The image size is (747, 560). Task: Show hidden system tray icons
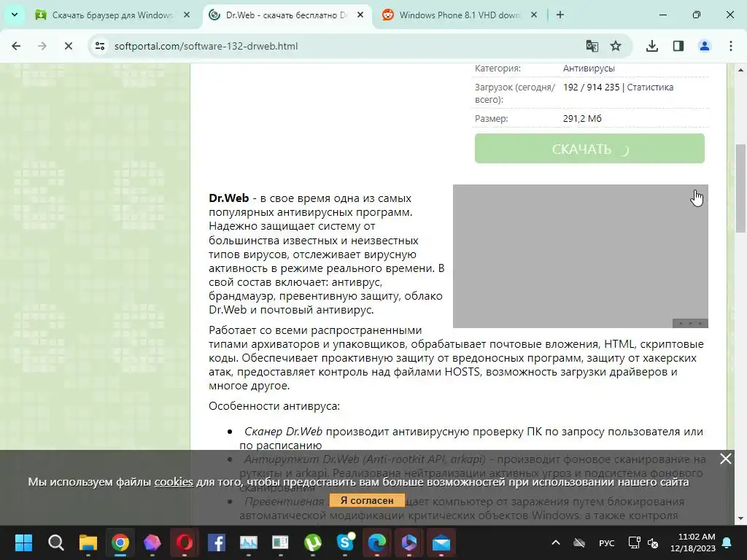coord(556,542)
